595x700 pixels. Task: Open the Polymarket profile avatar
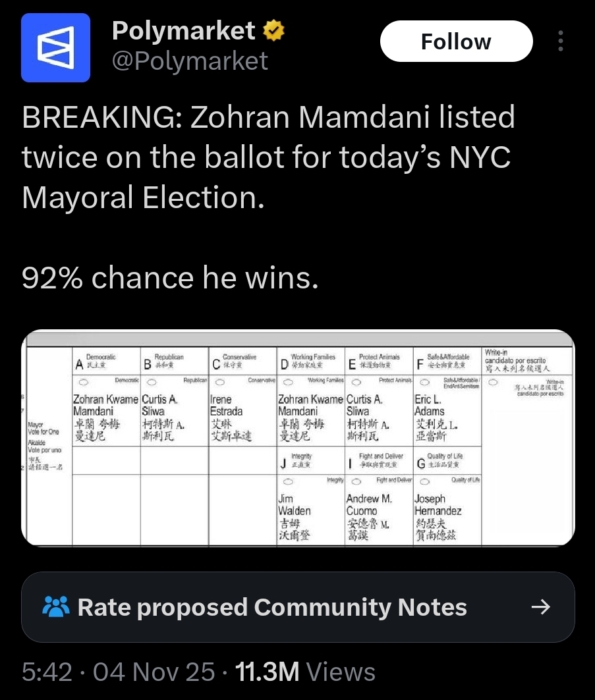55,47
